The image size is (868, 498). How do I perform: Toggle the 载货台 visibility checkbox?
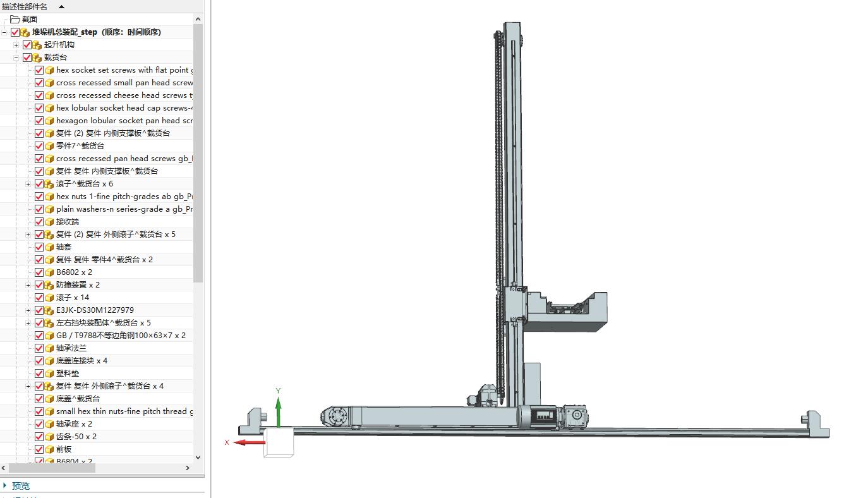tap(27, 57)
